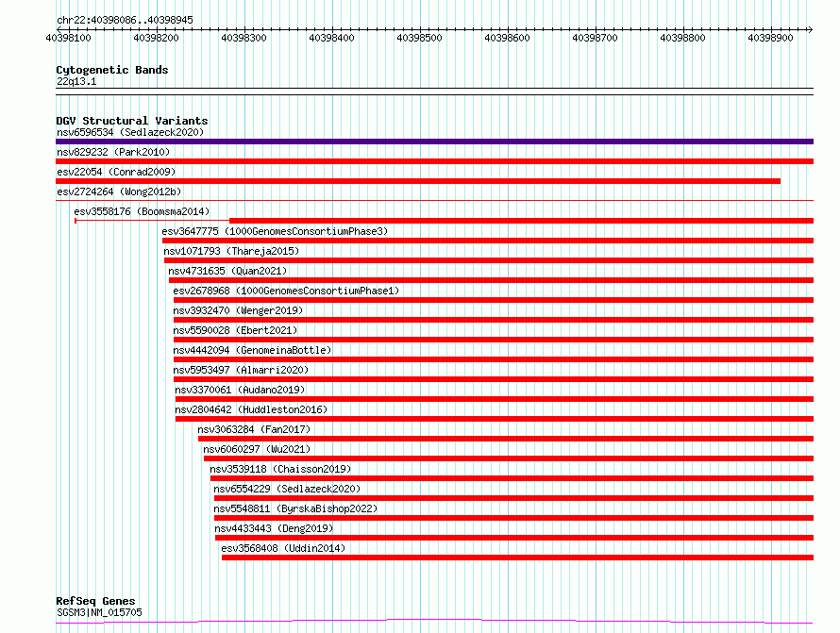Screen dimensions: 840x633
Task: Click the esv22054 (Conrad2009) label
Action: point(116,172)
